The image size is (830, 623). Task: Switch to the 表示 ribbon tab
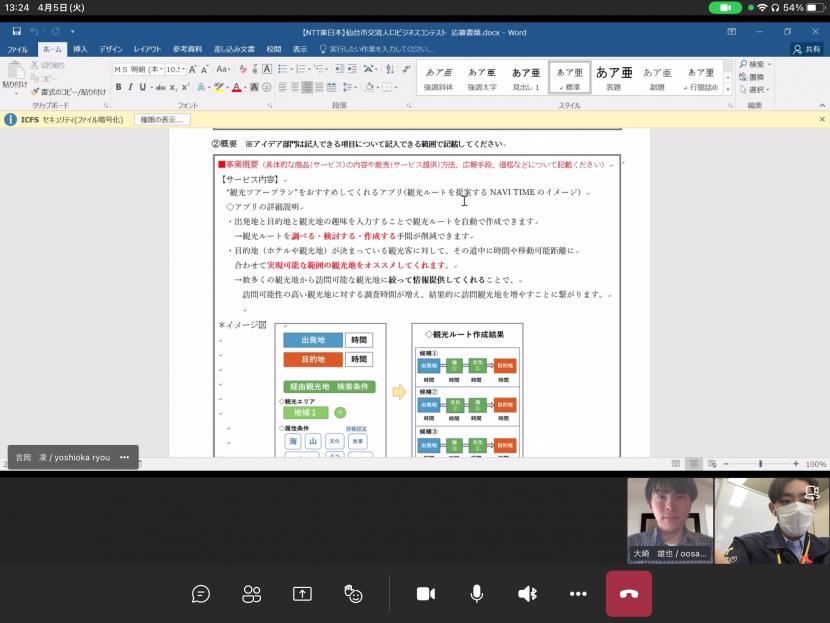(x=300, y=49)
